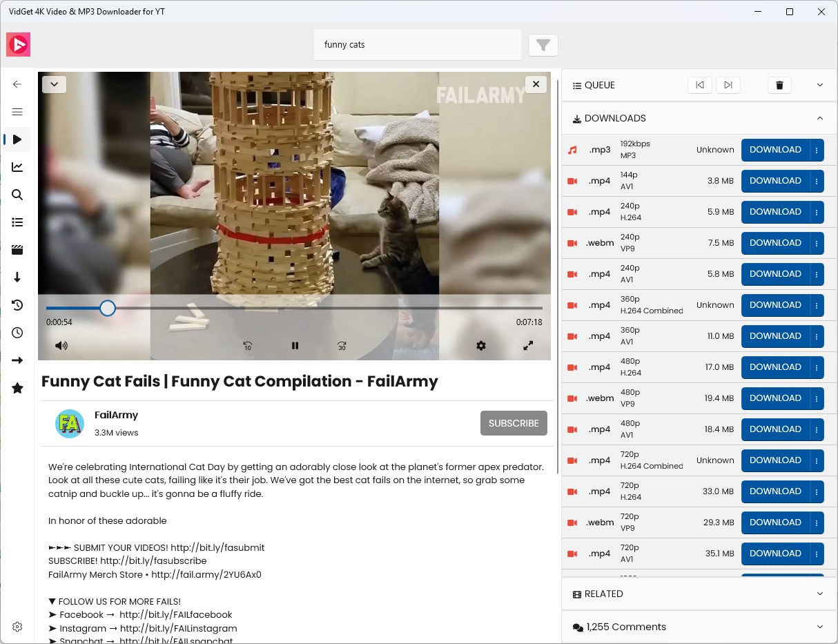Subscribe to the FailArmy channel
The width and height of the screenshot is (838, 644).
point(514,423)
